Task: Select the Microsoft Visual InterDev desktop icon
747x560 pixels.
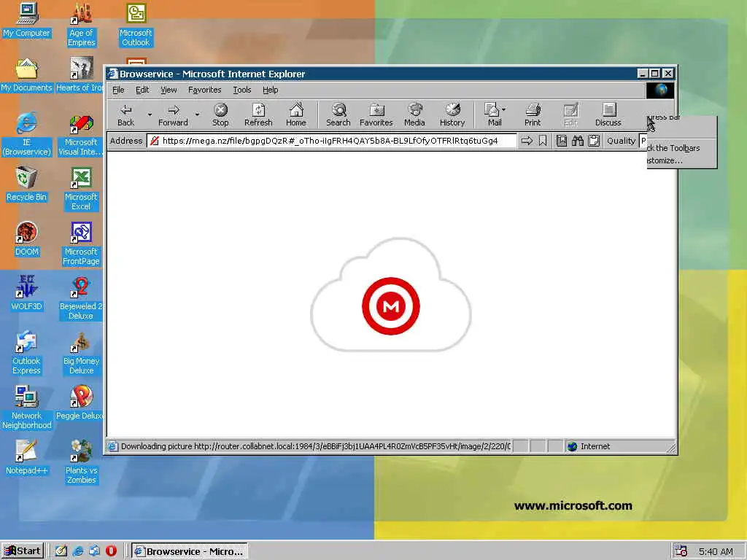Action: click(81, 135)
